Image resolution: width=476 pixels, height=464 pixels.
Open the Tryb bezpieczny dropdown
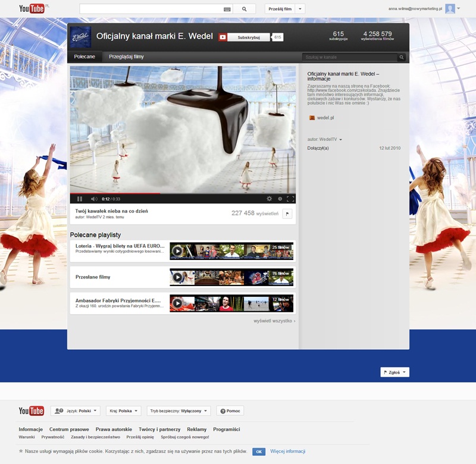point(178,411)
